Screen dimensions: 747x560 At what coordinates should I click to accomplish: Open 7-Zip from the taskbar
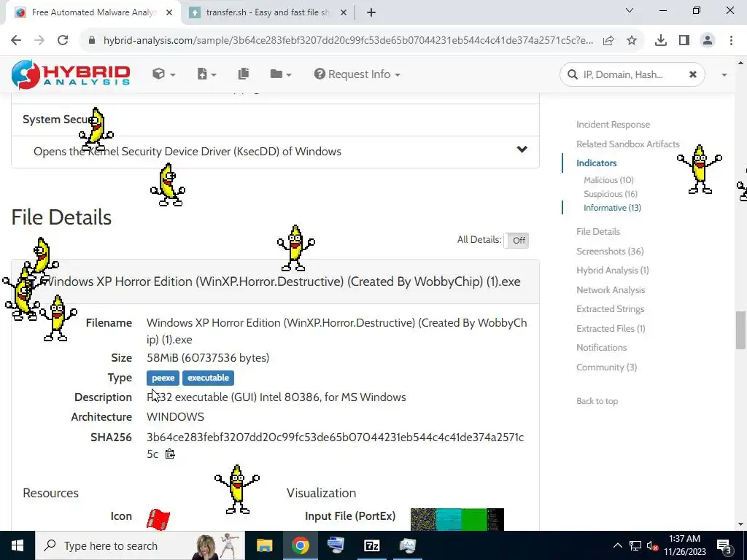pos(371,545)
